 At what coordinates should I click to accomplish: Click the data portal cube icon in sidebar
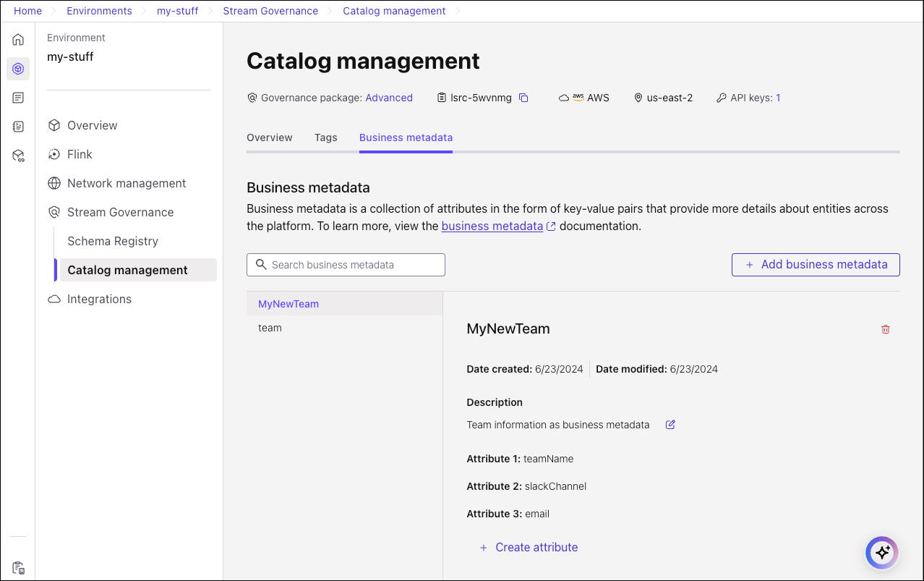pyautogui.click(x=18, y=156)
